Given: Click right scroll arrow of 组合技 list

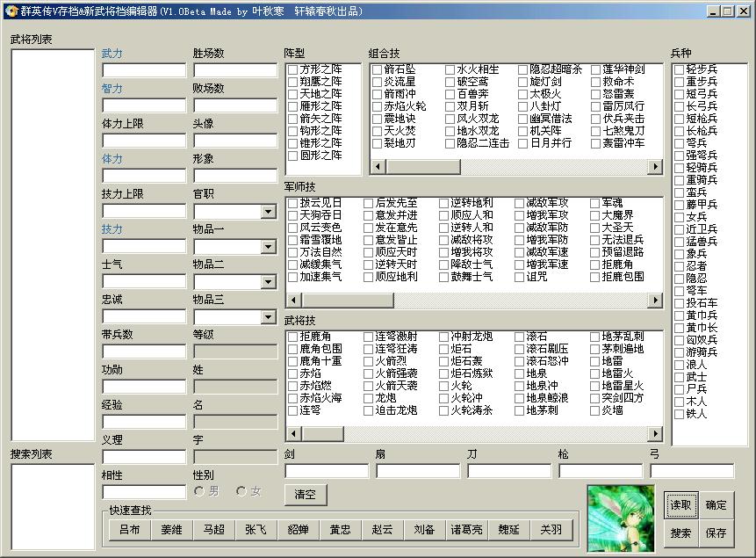Looking at the screenshot, I should 655,166.
